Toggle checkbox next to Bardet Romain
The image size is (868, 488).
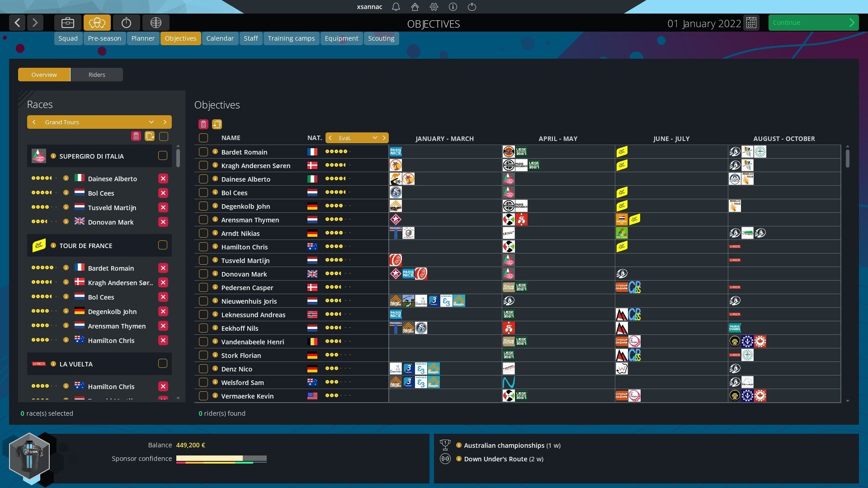[203, 151]
